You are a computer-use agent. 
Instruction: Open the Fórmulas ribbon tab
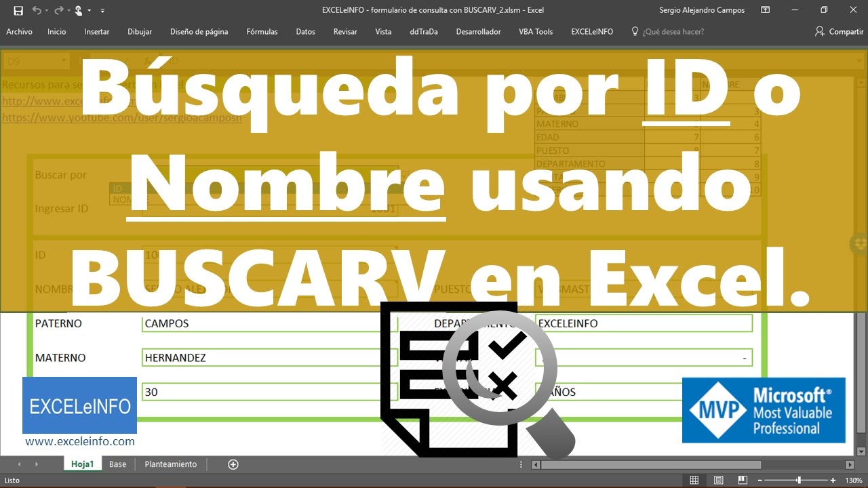(x=262, y=32)
